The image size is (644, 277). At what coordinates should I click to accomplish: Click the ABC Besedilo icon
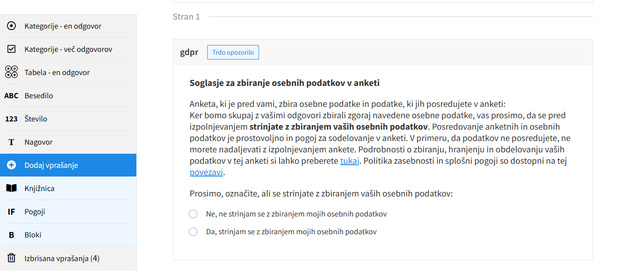(11, 96)
